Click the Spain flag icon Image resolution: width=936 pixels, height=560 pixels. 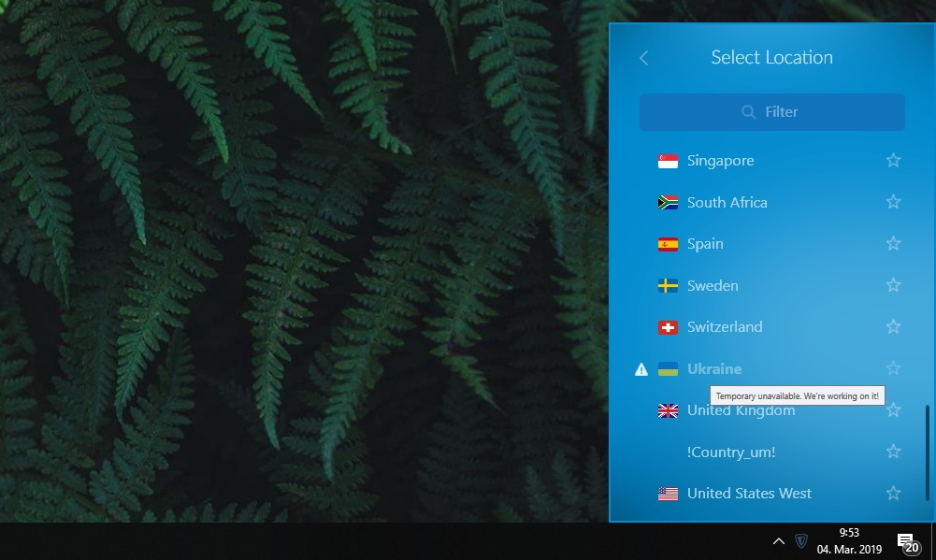(x=668, y=244)
